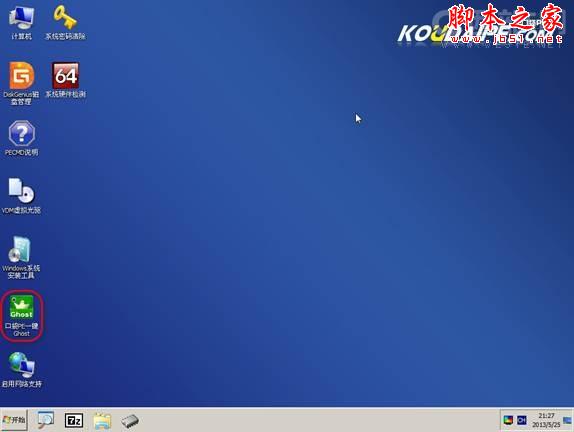
Task: Toggle the CH input language indicator
Action: pyautogui.click(x=522, y=420)
